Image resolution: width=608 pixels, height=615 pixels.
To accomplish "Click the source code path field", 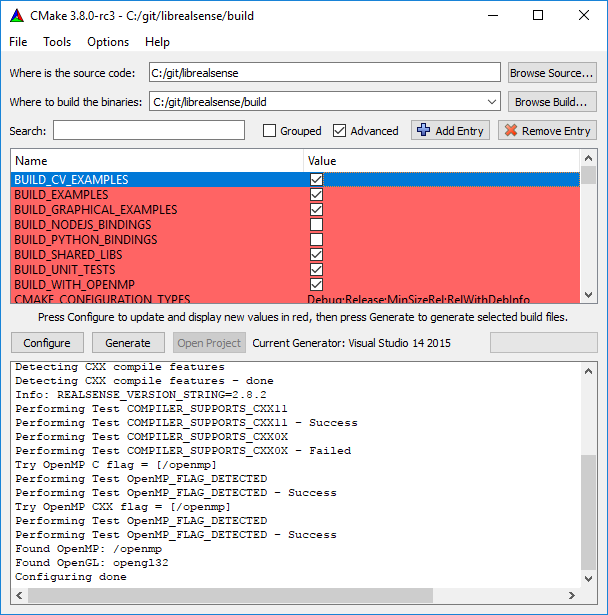I will (x=323, y=73).
